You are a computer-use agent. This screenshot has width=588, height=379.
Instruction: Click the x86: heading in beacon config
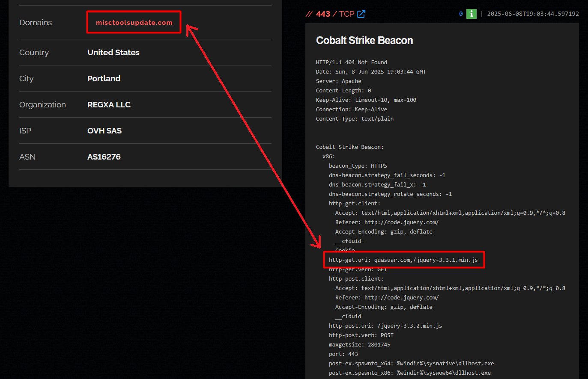[x=329, y=157]
